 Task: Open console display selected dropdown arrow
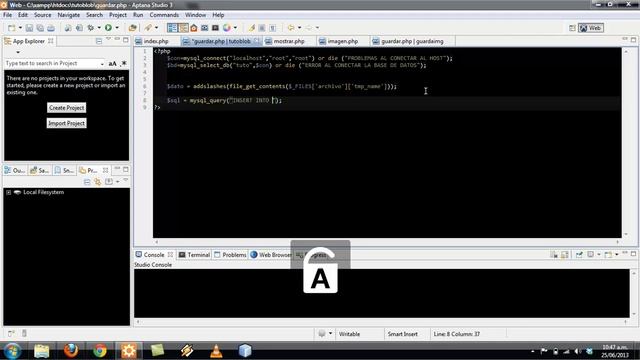coord(598,255)
